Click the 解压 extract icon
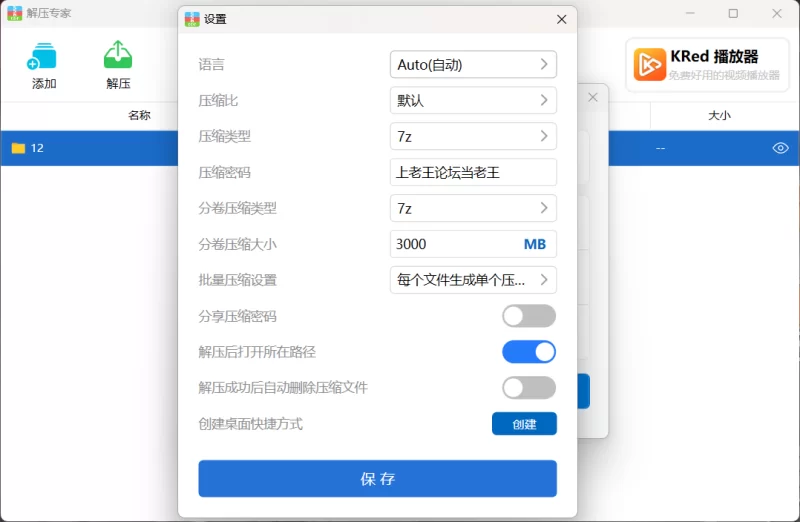The width and height of the screenshot is (800, 522). coord(118,55)
